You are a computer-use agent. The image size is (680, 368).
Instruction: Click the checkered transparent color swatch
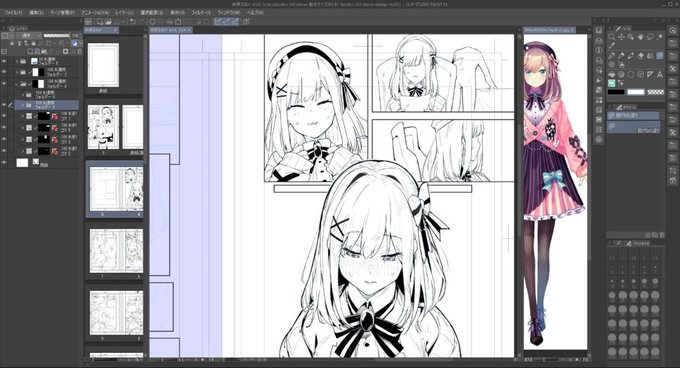(x=656, y=92)
